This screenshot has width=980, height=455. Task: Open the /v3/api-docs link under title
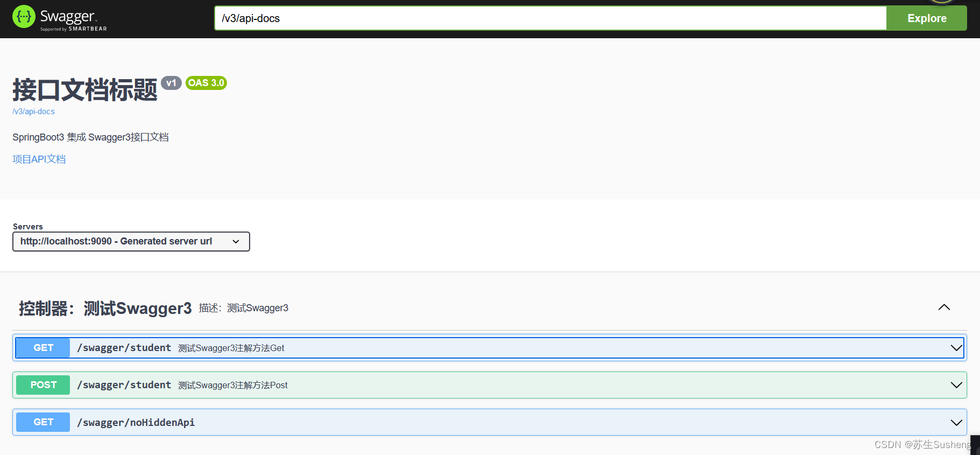click(x=33, y=111)
